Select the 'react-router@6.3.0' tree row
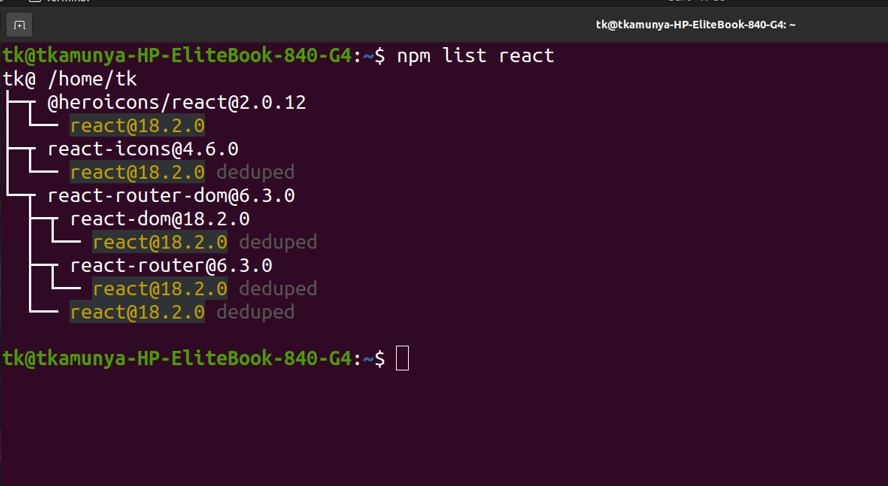This screenshot has width=888, height=486. coord(171,266)
